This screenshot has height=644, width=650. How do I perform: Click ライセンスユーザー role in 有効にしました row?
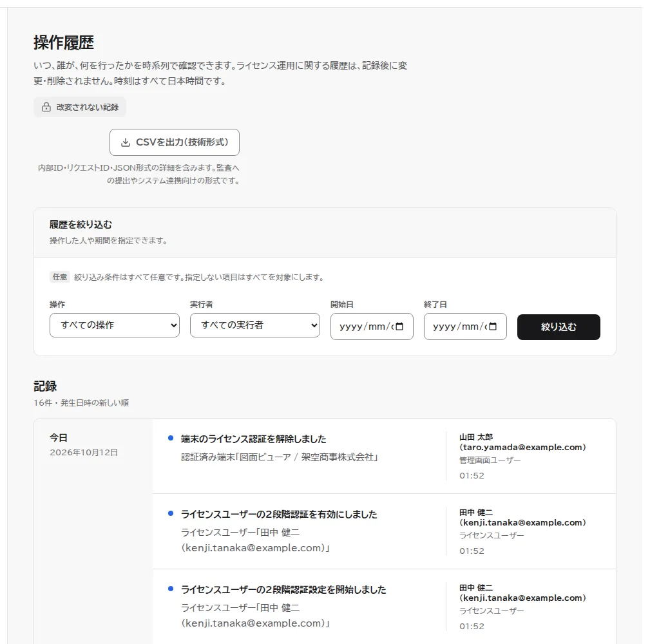coord(492,536)
